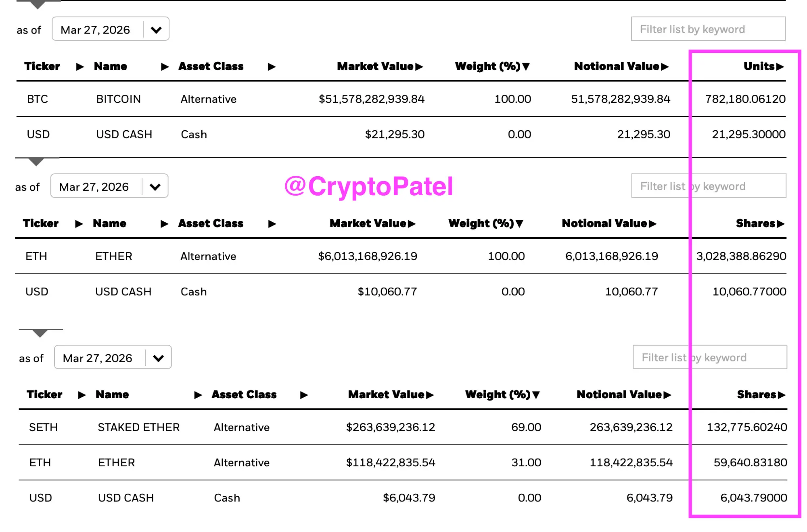Click the Notional Value header in Ether table
Image resolution: width=807 pixels, height=532 pixels.
609,223
